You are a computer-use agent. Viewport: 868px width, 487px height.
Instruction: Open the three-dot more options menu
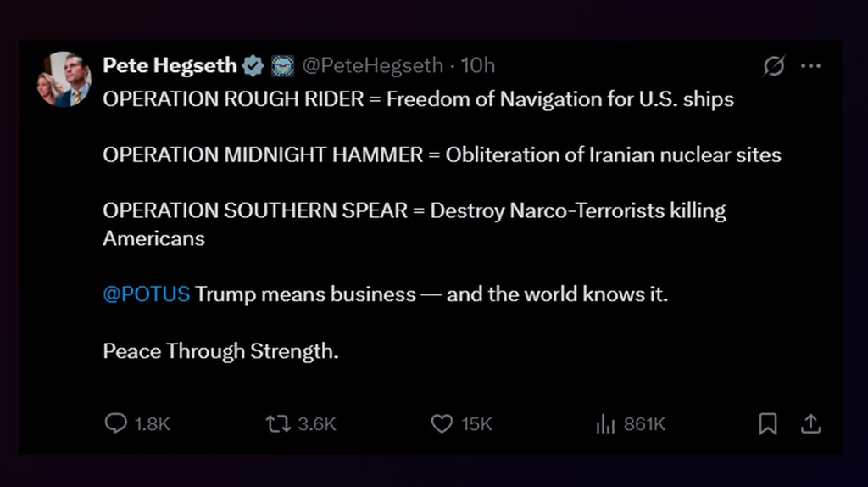811,66
